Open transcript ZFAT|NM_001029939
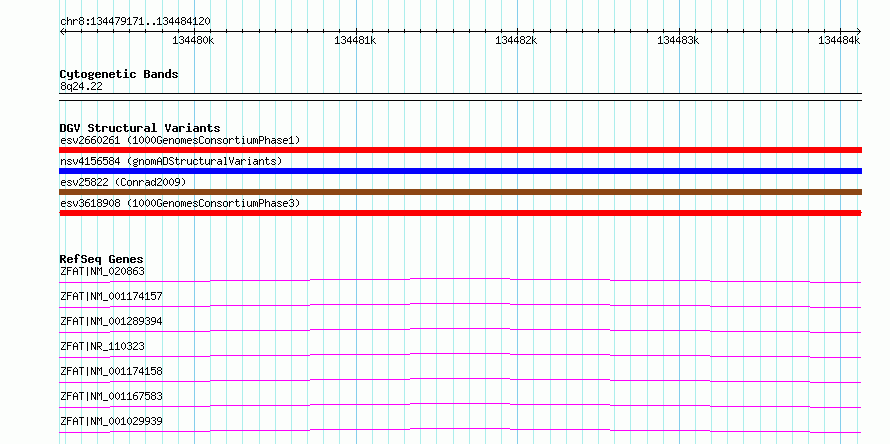The width and height of the screenshot is (890, 444). (111, 421)
